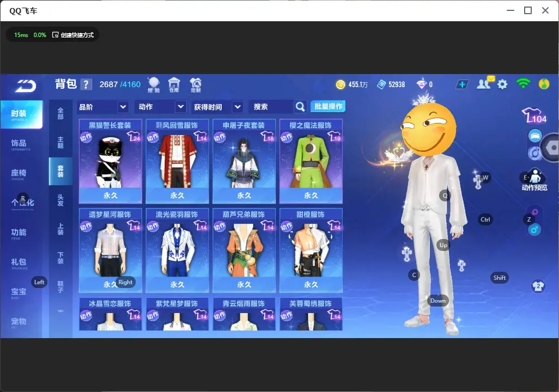Screen dimensions: 559x392
Task: Select the 黑猫警长套装 outfit card
Action: 111,162
